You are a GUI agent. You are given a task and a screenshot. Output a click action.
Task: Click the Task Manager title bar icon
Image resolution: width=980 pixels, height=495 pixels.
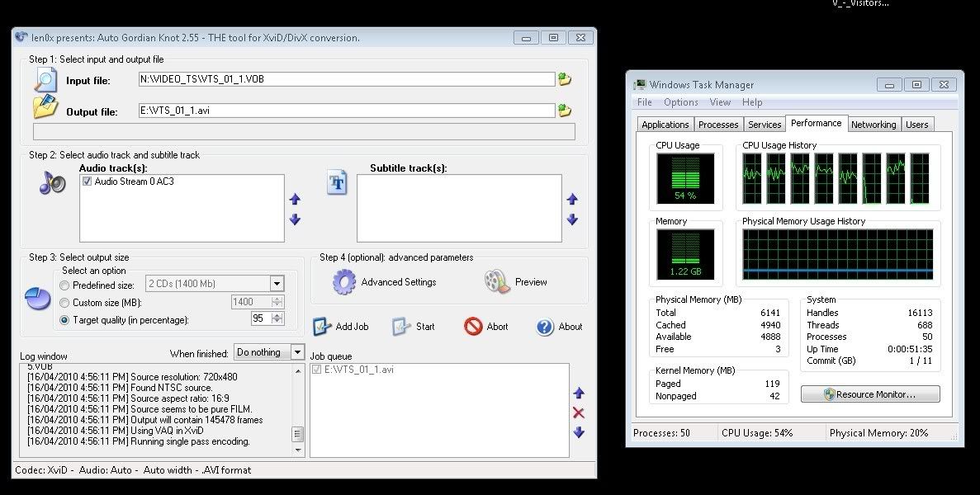click(x=639, y=84)
